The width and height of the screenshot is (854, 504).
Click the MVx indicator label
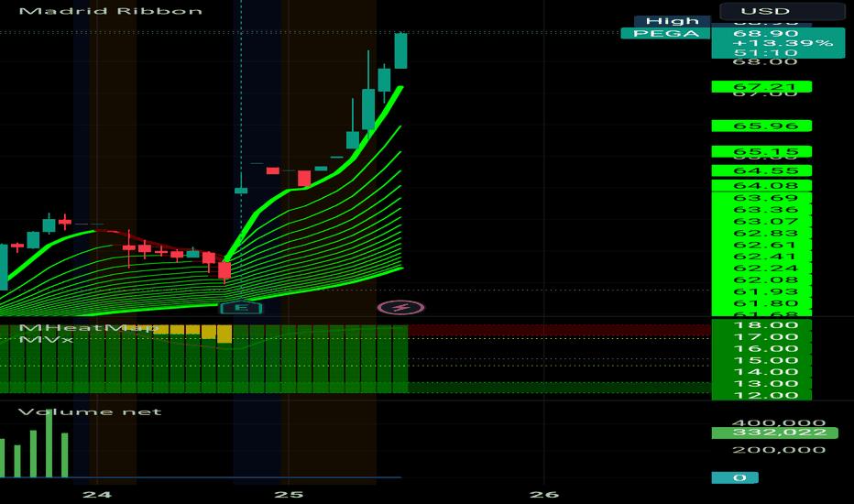coord(46,339)
